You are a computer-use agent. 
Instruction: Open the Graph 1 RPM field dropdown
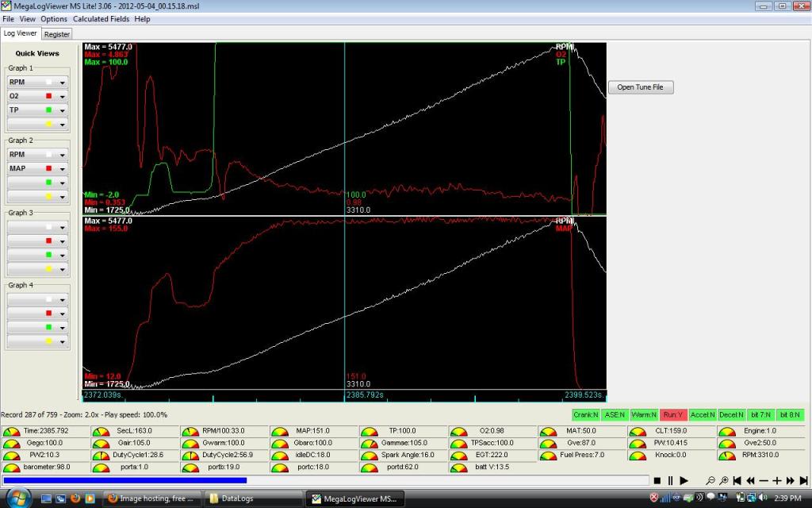(61, 83)
